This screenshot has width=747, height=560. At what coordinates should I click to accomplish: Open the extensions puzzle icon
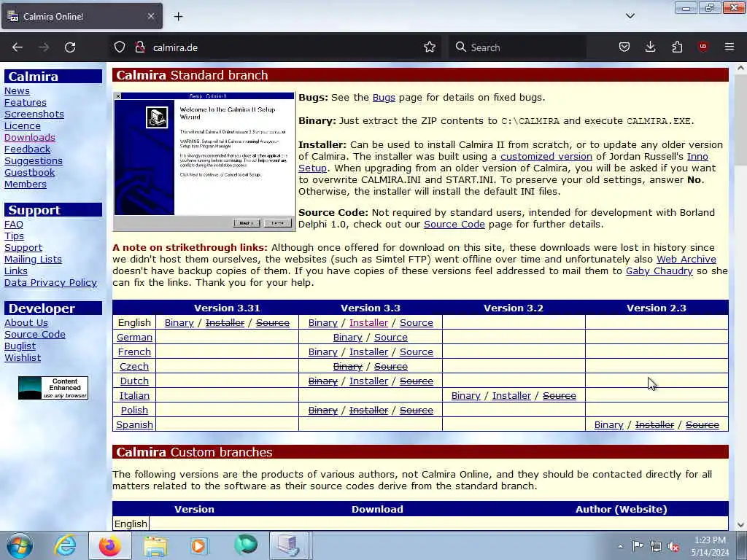tap(677, 47)
